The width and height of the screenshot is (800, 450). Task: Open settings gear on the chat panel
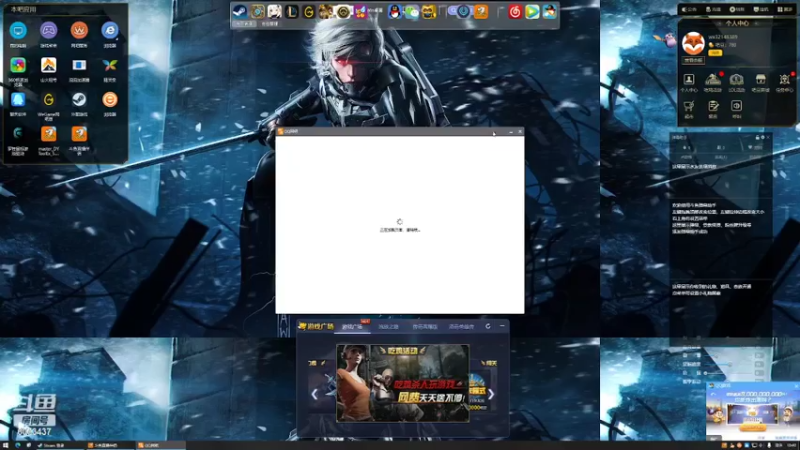click(x=763, y=137)
